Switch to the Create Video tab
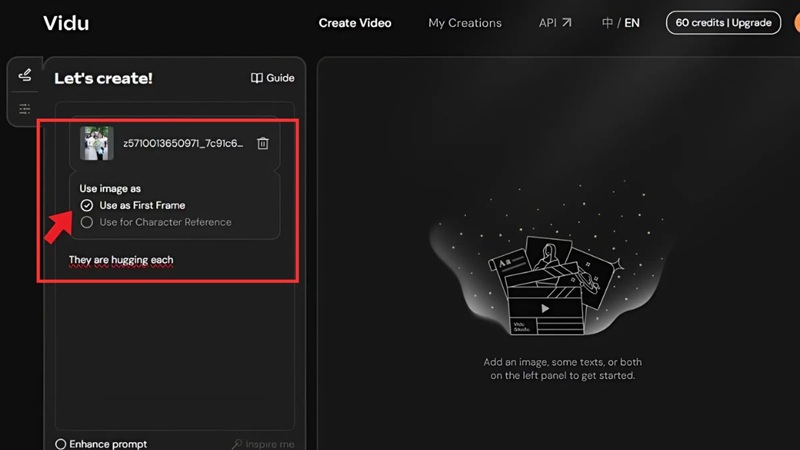The height and width of the screenshot is (450, 800). click(355, 23)
